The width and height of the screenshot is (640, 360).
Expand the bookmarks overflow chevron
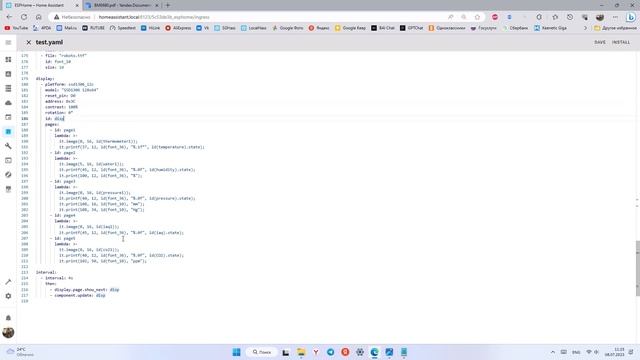585,28
